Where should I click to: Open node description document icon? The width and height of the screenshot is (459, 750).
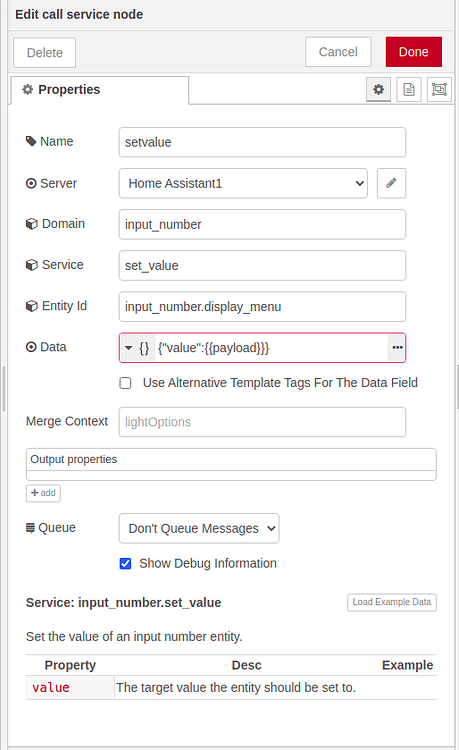[409, 89]
